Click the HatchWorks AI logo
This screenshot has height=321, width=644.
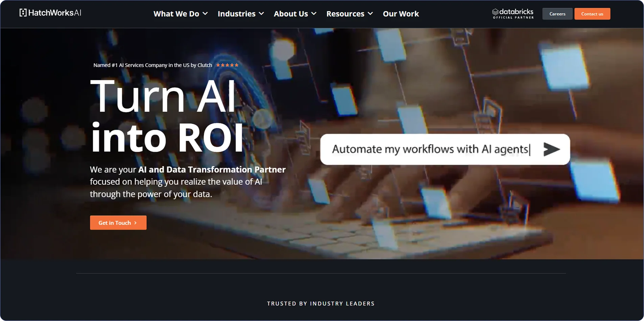(x=50, y=13)
